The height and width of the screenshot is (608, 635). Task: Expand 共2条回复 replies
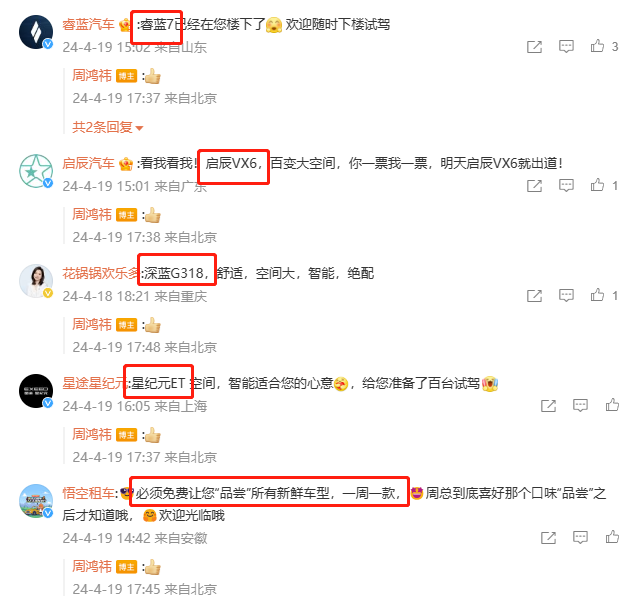tap(108, 127)
